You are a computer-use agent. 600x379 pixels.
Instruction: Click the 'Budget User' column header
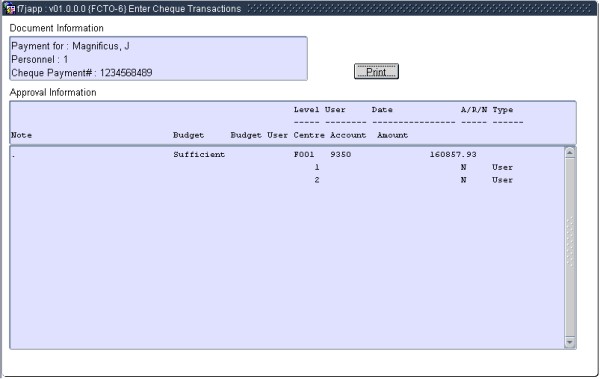coord(259,135)
